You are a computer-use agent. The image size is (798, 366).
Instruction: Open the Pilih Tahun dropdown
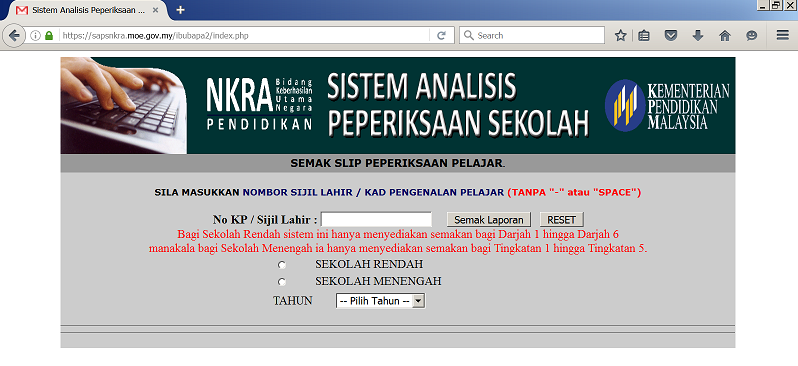[380, 301]
